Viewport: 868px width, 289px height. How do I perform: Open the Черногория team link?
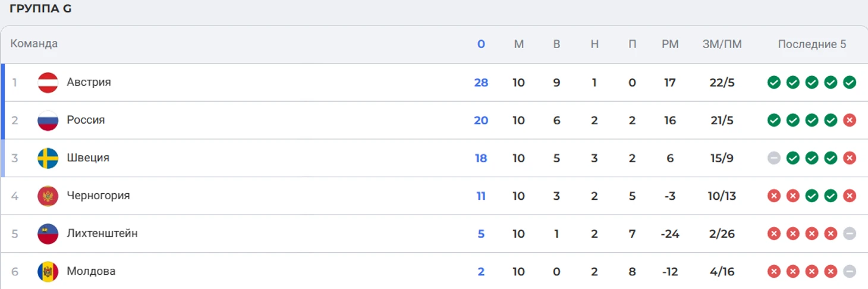coord(98,196)
